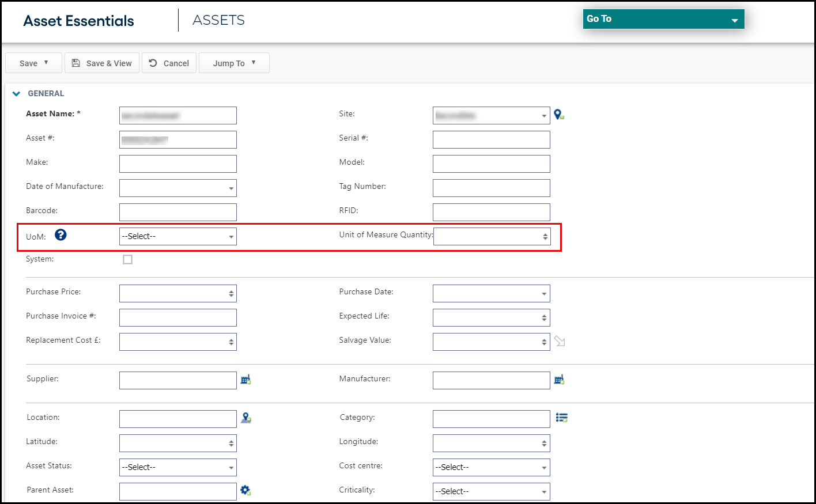Open the Jump To menu

234,63
